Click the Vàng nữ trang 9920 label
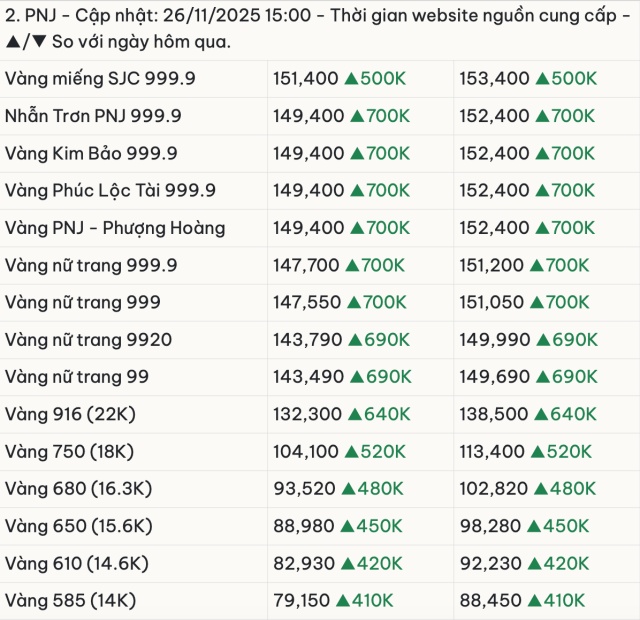 click(88, 340)
